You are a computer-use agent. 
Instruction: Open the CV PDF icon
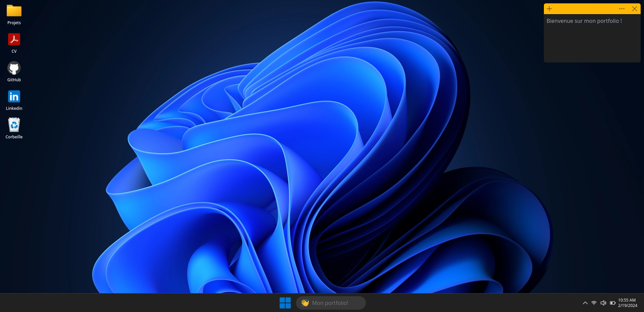click(14, 40)
